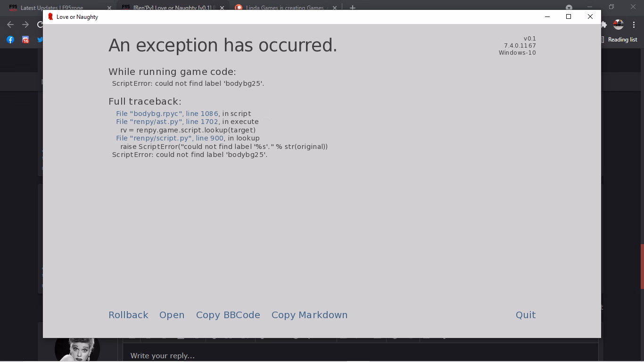This screenshot has height=362, width=644.
Task: Maximize the Love or Naughty window
Action: pyautogui.click(x=569, y=16)
